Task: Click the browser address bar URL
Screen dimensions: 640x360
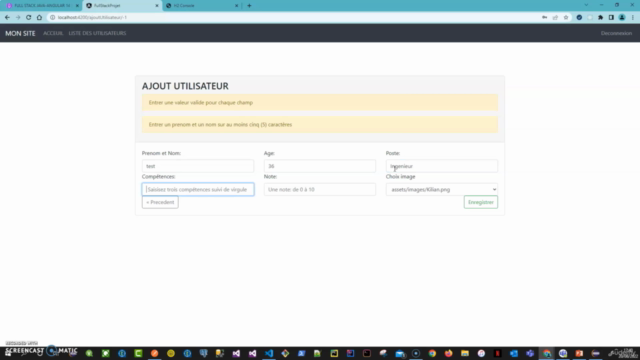Action: (92, 18)
